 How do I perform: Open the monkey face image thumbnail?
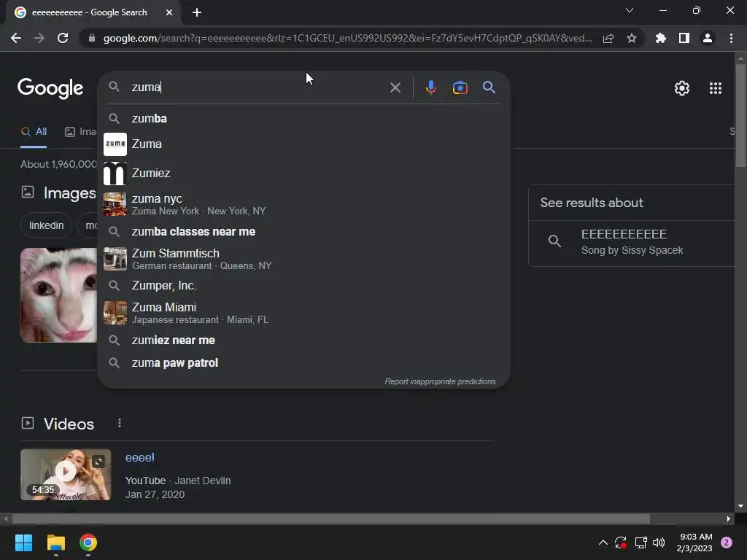pyautogui.click(x=58, y=295)
